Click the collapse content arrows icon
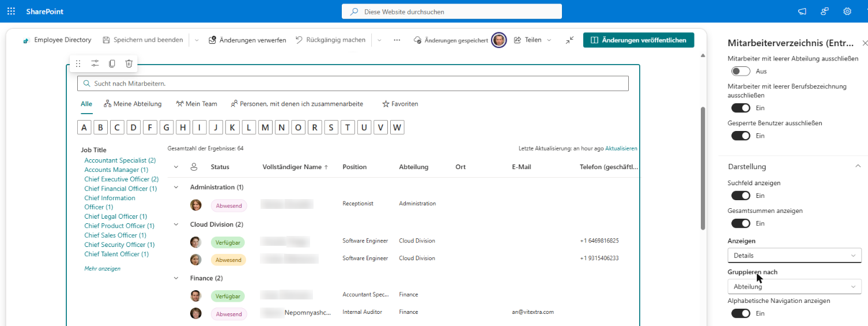The width and height of the screenshot is (868, 326). (x=569, y=40)
